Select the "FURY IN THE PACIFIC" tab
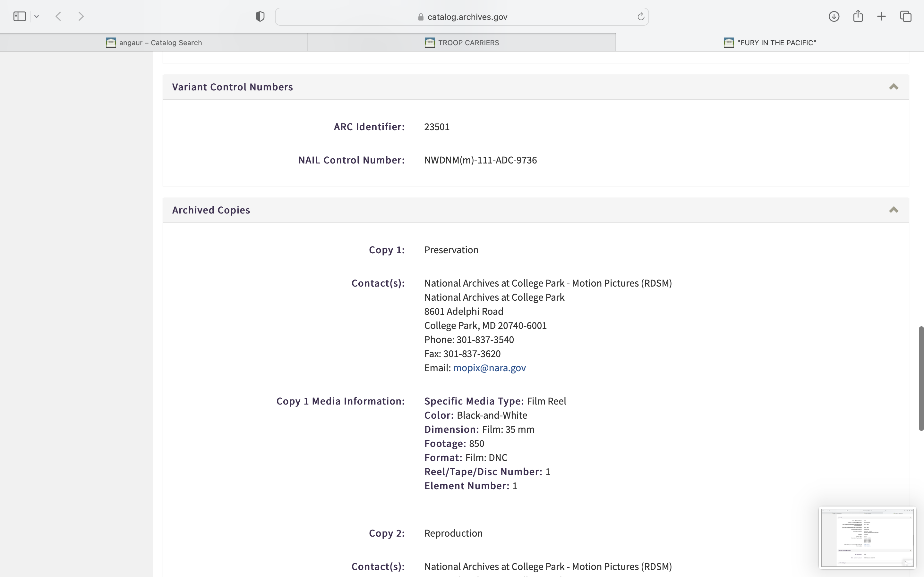This screenshot has width=924, height=577. [x=770, y=43]
